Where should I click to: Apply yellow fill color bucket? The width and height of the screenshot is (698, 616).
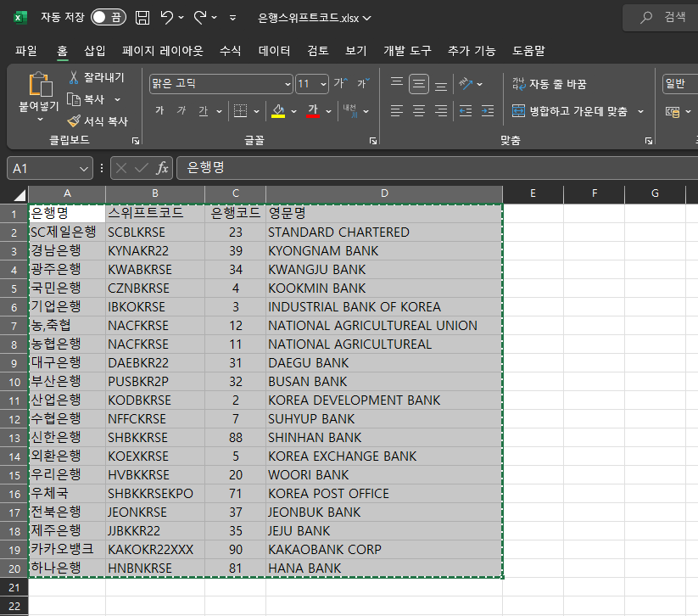[278, 111]
